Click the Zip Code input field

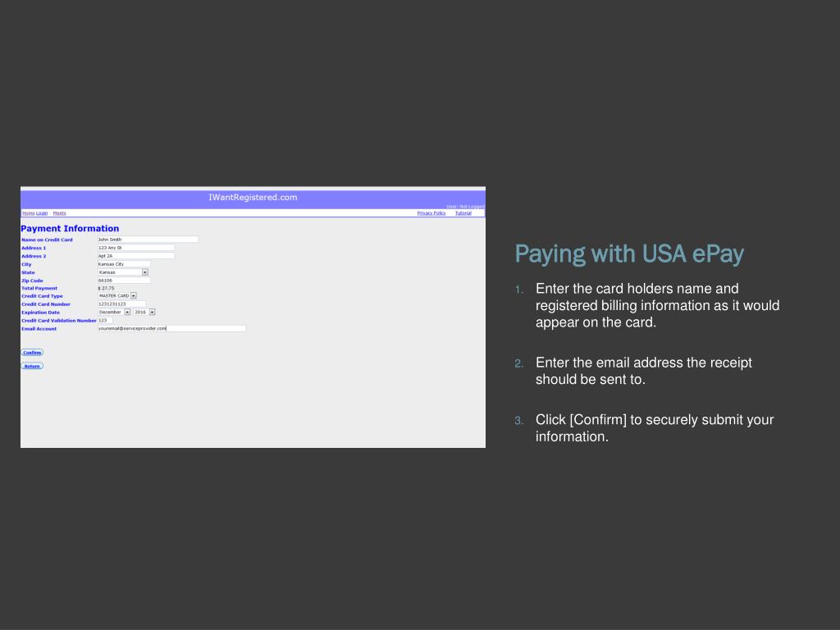pyautogui.click(x=124, y=281)
